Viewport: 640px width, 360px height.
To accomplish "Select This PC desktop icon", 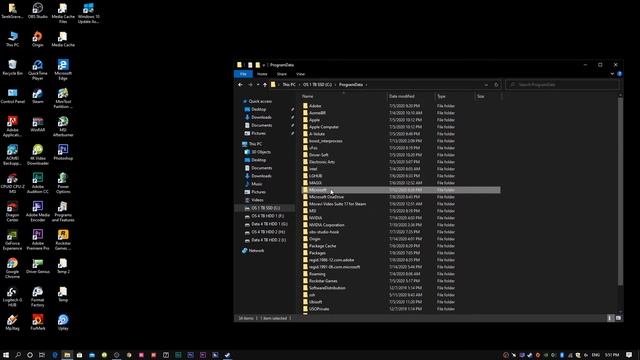I will coord(12,39).
